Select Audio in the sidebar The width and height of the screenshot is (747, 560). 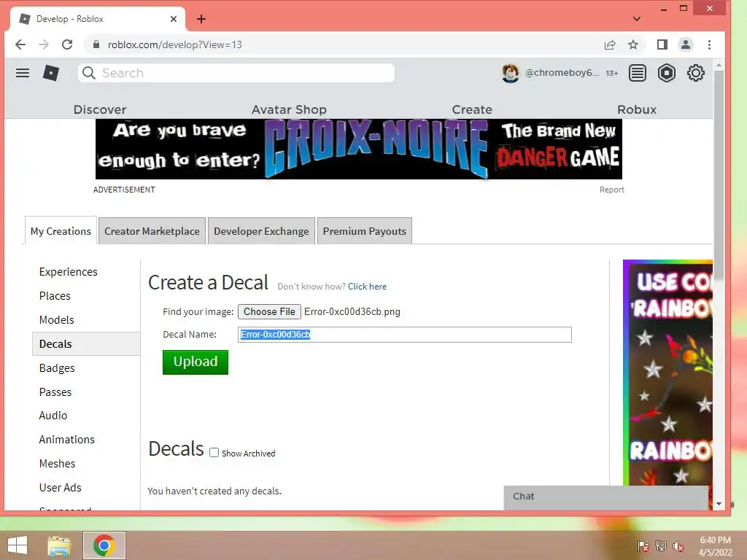tap(53, 415)
